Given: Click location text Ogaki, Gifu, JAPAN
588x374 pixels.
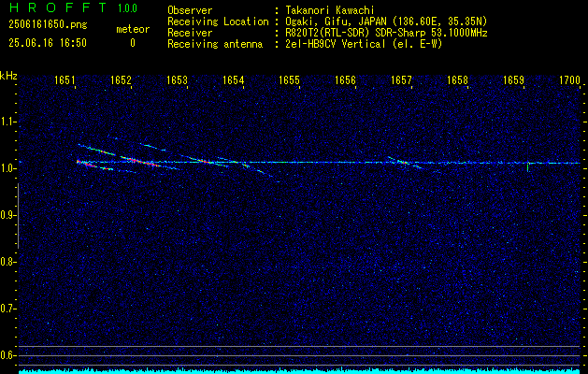Looking at the screenshot, I should point(337,22).
